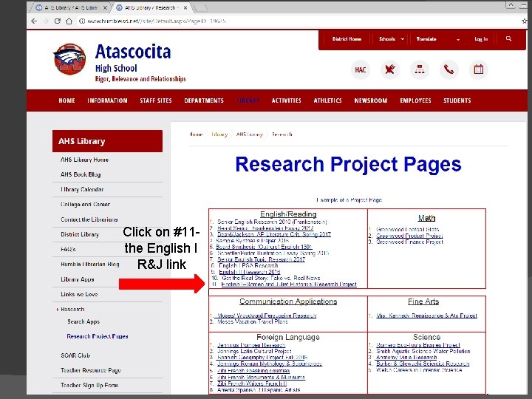Screen dimensions: 532x399
Task: Open Welch Careers in Forensic Science link
Action: (419, 370)
